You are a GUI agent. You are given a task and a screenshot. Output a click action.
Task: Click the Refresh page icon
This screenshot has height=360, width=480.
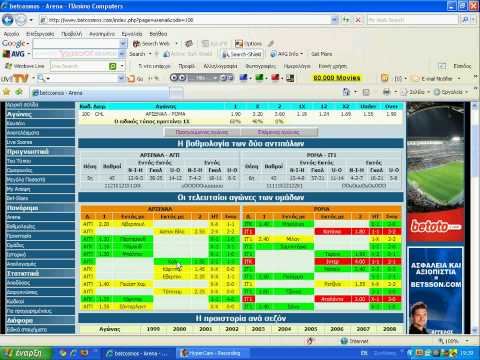[x=346, y=20]
